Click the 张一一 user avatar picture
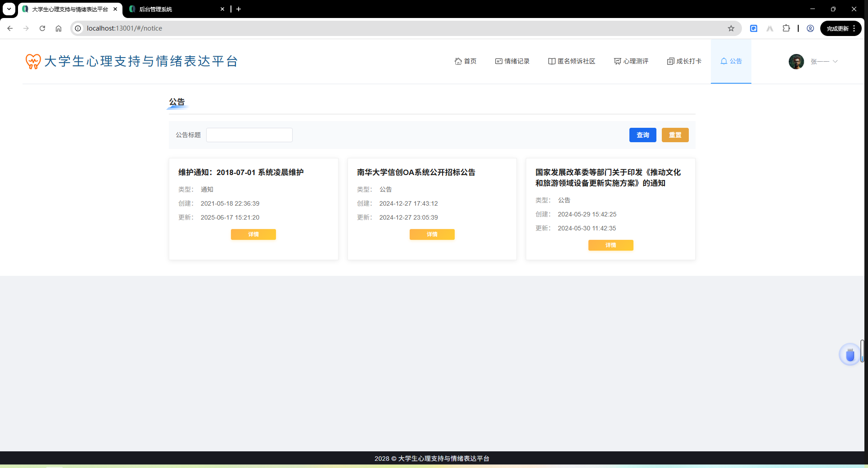The image size is (868, 468). pos(796,61)
